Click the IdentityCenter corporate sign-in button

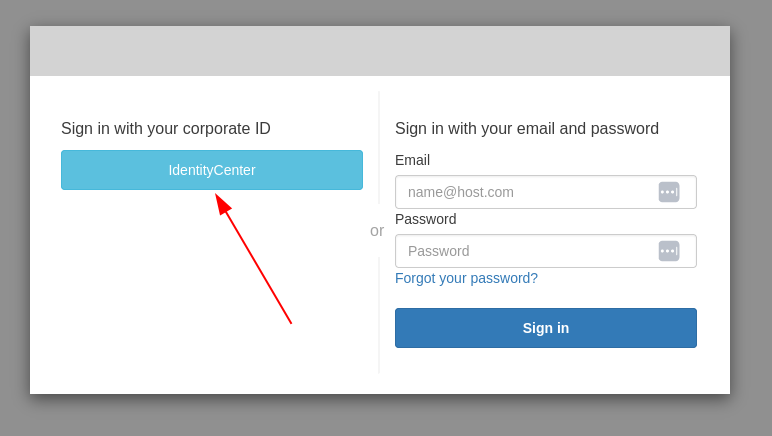[x=212, y=170]
